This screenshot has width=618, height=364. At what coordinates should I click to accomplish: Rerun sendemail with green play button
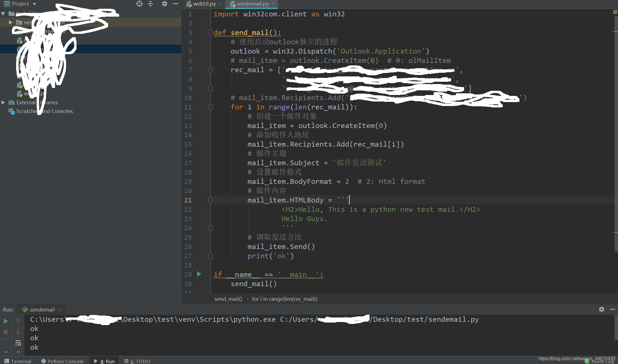pyautogui.click(x=6, y=321)
